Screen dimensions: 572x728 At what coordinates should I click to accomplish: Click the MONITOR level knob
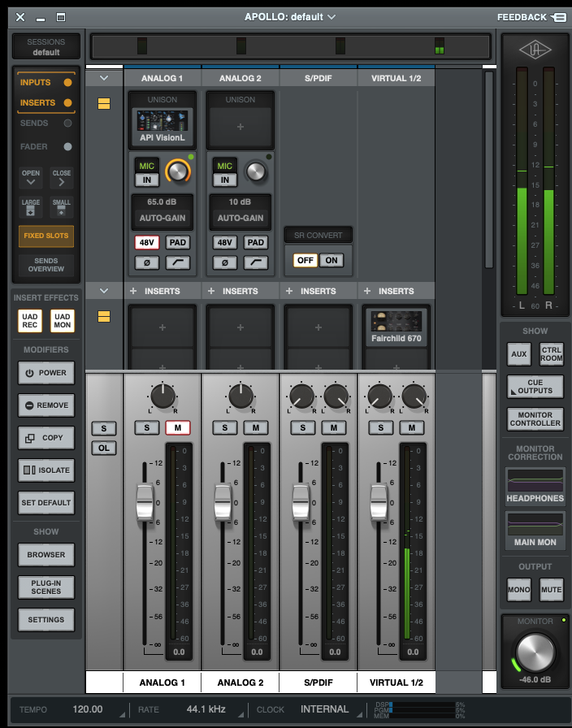tap(535, 652)
